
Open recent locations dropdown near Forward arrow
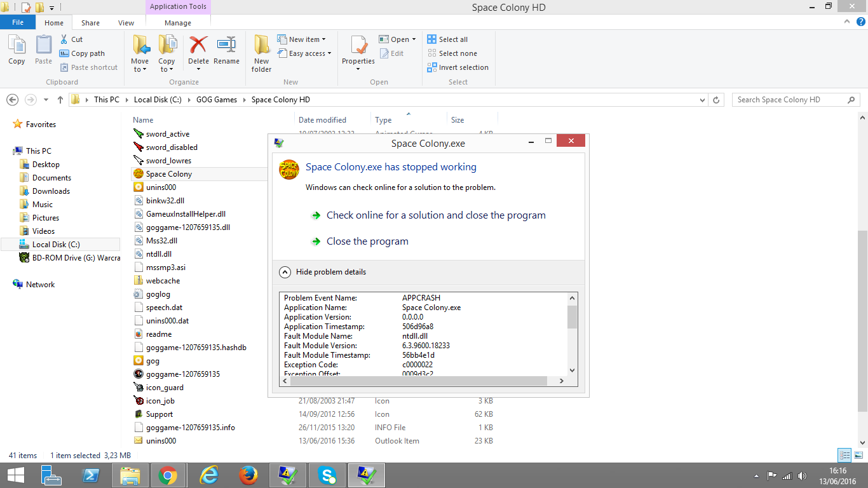[46, 100]
